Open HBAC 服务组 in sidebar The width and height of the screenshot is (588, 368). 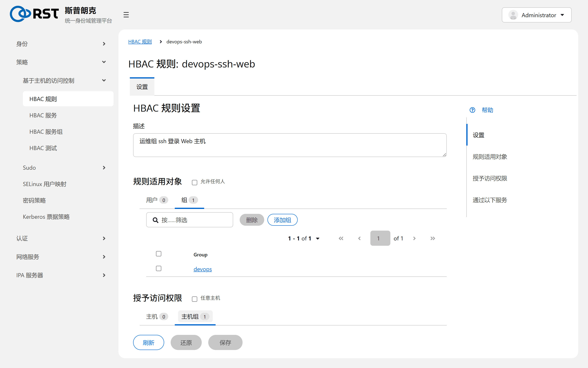(x=68, y=132)
